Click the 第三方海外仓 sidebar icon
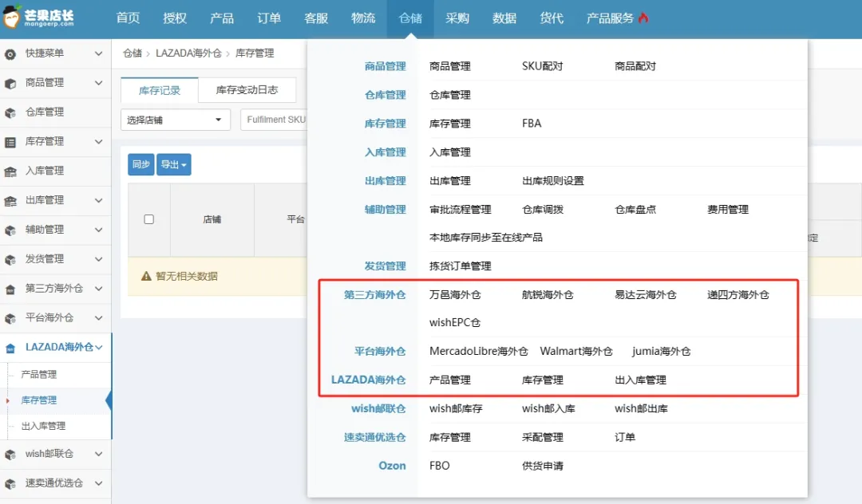Viewport: 862px width, 504px height. pyautogui.click(x=10, y=289)
